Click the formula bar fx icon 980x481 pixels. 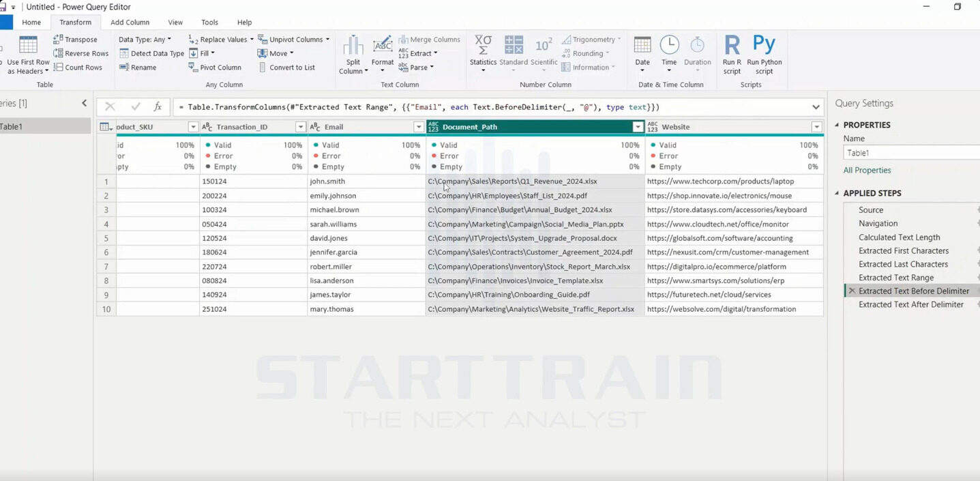(x=158, y=107)
